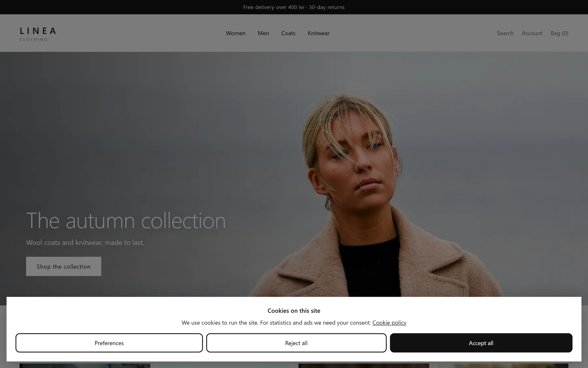Click the Search link in header

point(505,33)
